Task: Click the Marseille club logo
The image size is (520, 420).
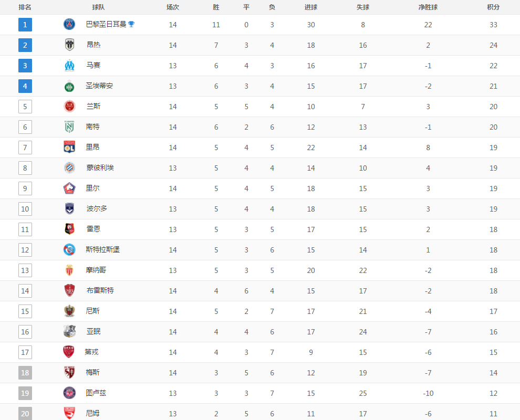Action: tap(69, 65)
